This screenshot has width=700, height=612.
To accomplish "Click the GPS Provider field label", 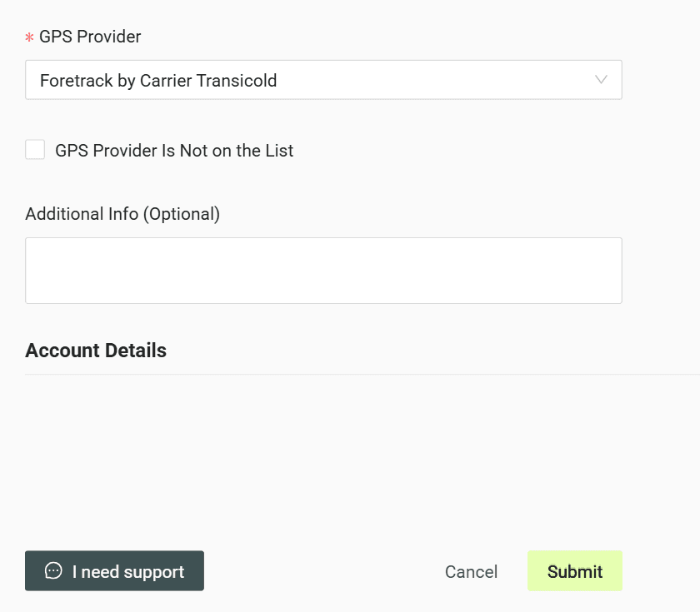I will click(x=90, y=37).
